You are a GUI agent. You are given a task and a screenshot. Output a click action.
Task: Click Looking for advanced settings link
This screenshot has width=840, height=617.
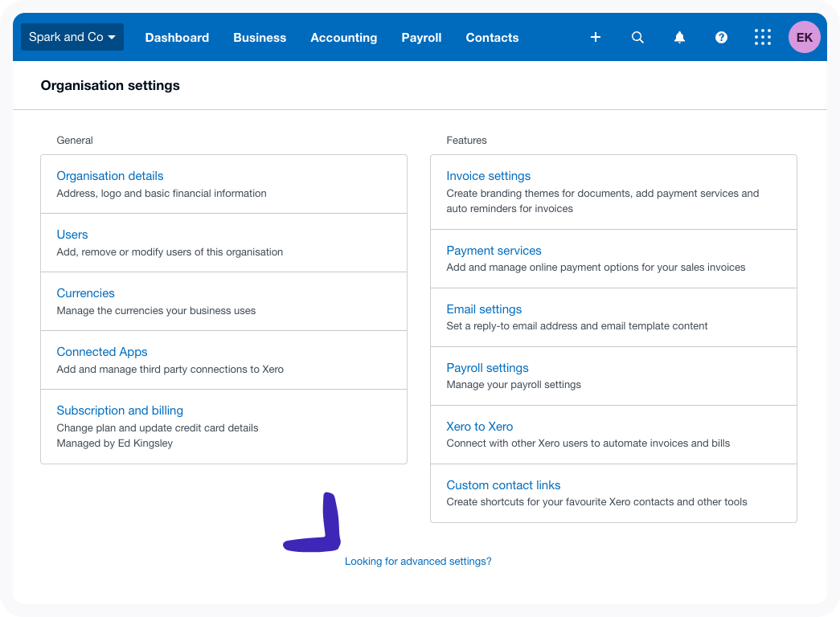[x=418, y=562]
